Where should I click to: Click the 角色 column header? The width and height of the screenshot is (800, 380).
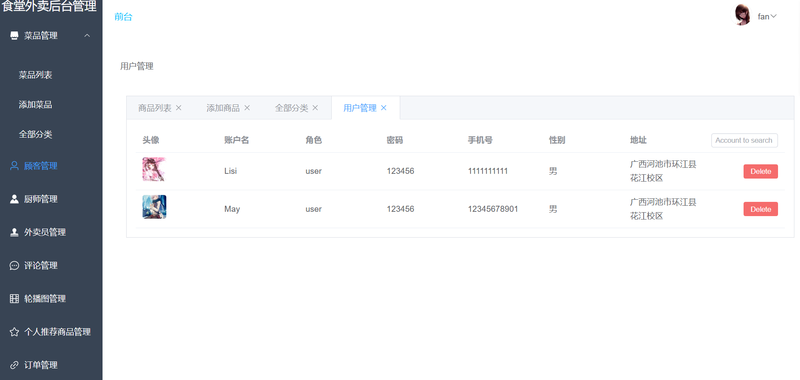[x=314, y=140]
